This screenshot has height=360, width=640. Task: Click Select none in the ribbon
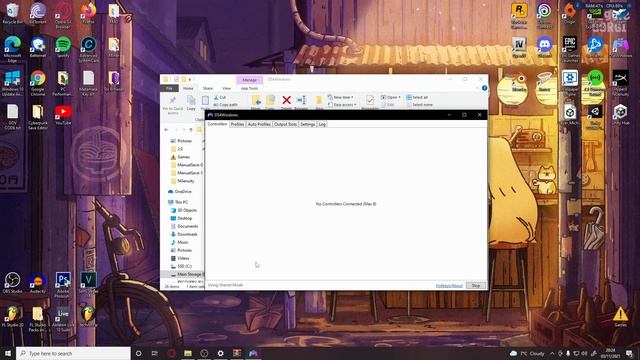419,105
